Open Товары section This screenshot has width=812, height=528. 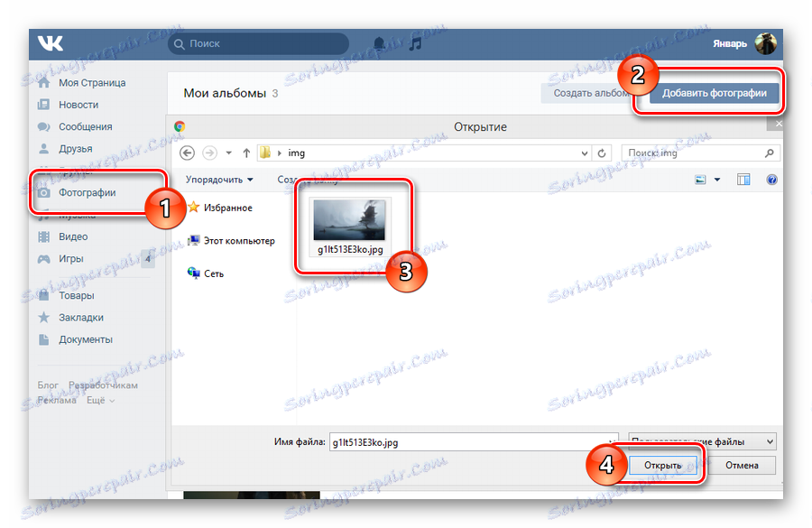click(77, 295)
